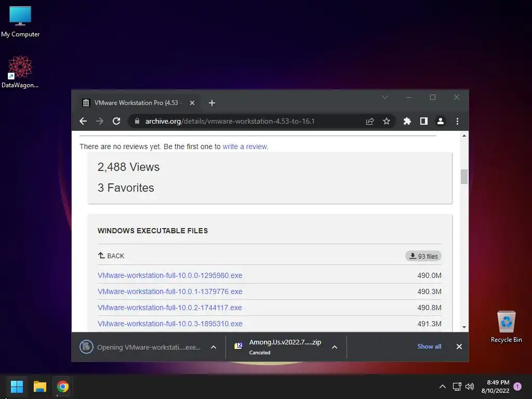The width and height of the screenshot is (532, 399).
Task: Bookmark this page with the star
Action: pos(387,121)
